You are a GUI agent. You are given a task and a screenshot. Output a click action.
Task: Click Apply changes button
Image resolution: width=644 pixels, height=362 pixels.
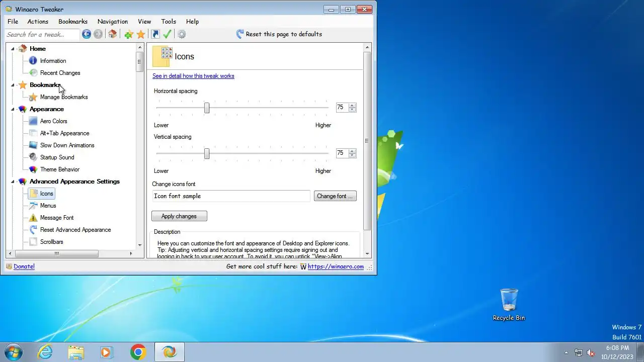[179, 216]
